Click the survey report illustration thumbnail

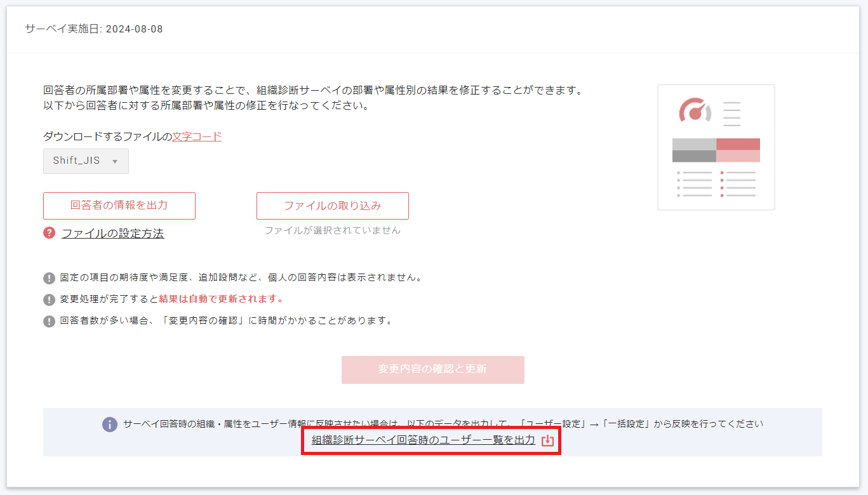point(716,147)
